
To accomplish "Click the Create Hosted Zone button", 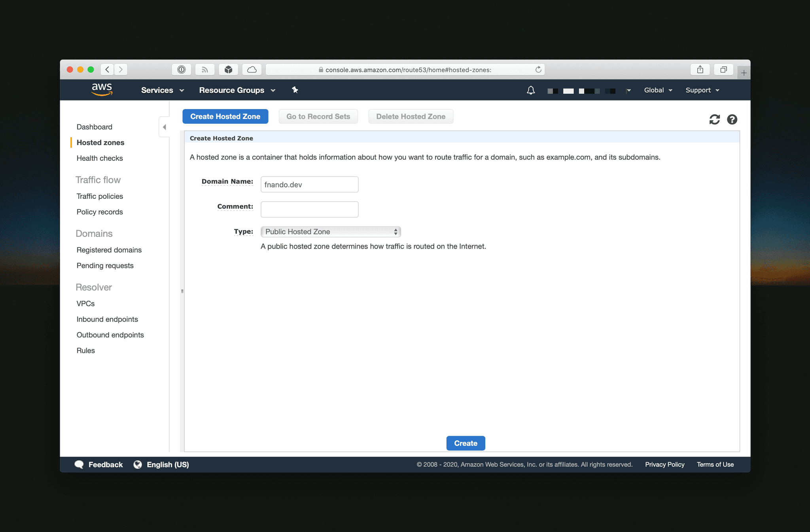I will [x=225, y=116].
